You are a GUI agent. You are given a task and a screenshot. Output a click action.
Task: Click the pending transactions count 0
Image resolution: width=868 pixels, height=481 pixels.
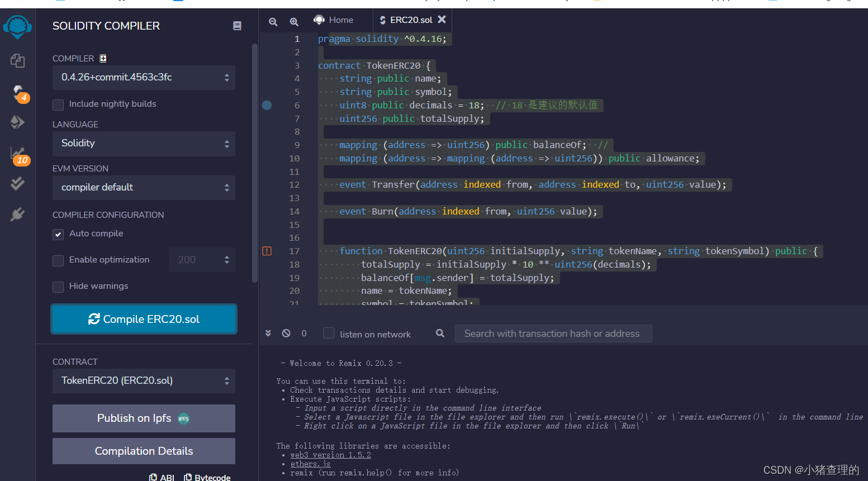pos(304,333)
